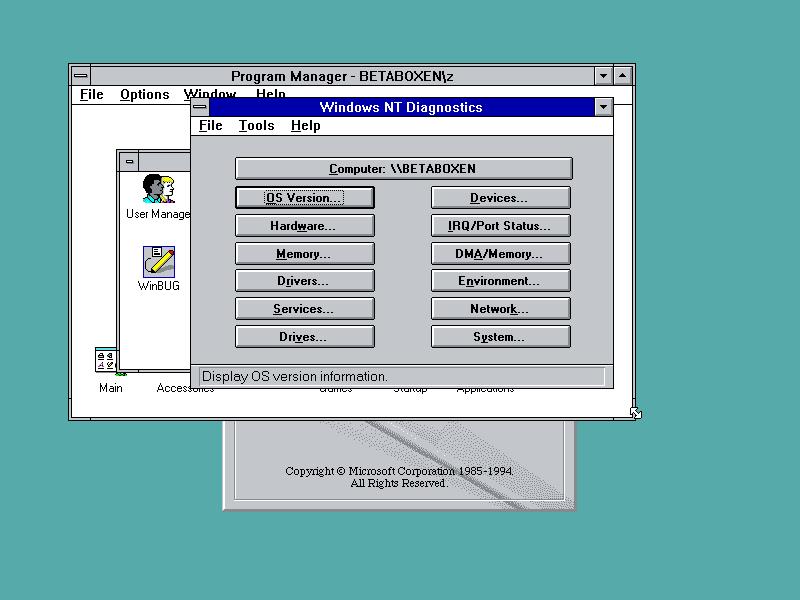Screen dimensions: 800x600
Task: Minimize the Program Manager window
Action: (x=604, y=76)
